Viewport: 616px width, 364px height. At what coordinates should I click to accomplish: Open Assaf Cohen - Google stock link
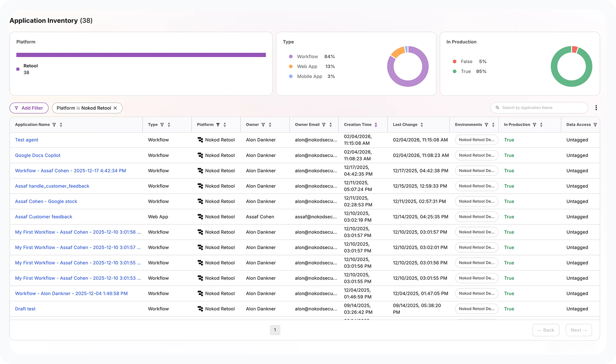[x=46, y=201]
